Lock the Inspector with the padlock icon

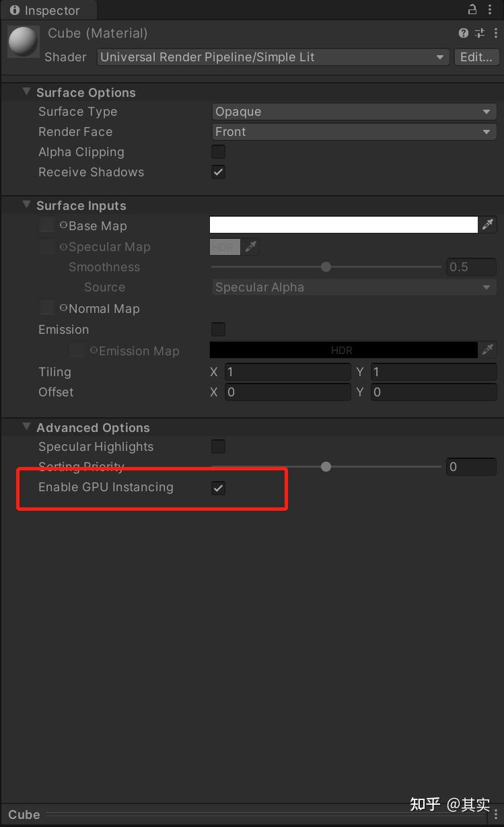pos(472,9)
